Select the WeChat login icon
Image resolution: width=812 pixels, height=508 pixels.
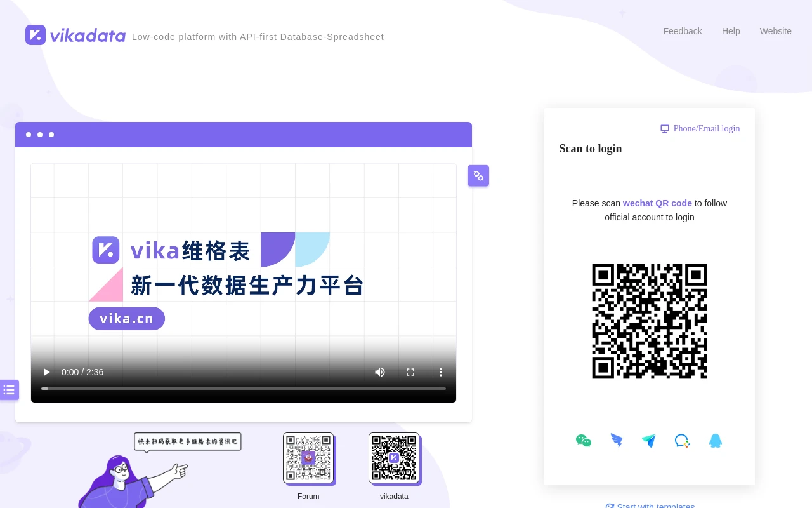[583, 441]
